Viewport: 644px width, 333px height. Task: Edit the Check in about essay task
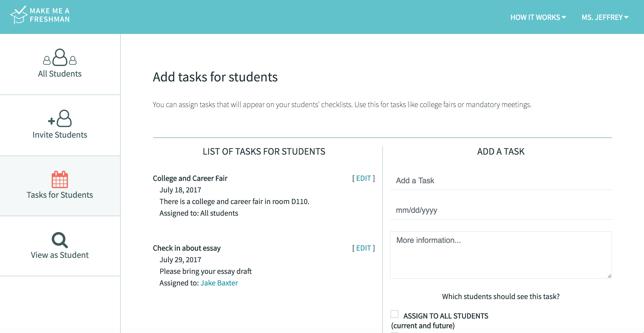point(363,248)
